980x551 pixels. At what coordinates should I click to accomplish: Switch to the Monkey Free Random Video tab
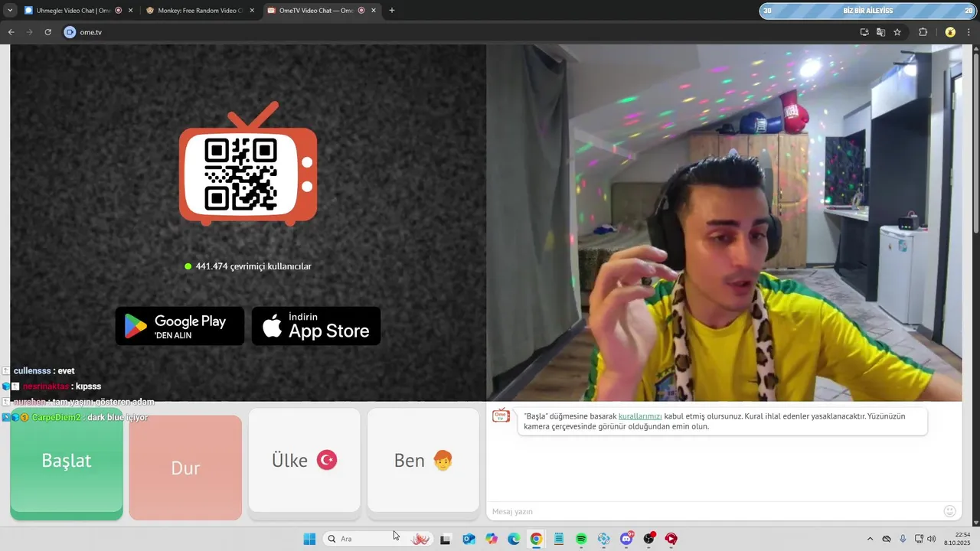[199, 11]
